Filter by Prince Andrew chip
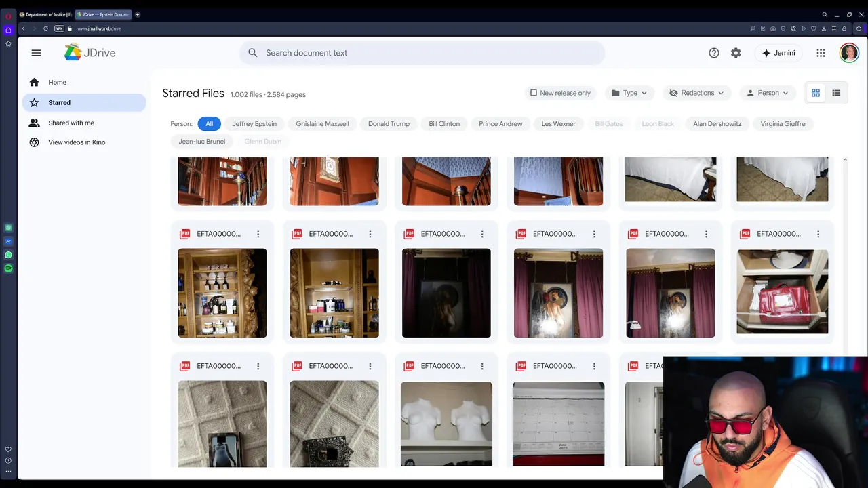Viewport: 868px width, 488px height. (x=500, y=124)
